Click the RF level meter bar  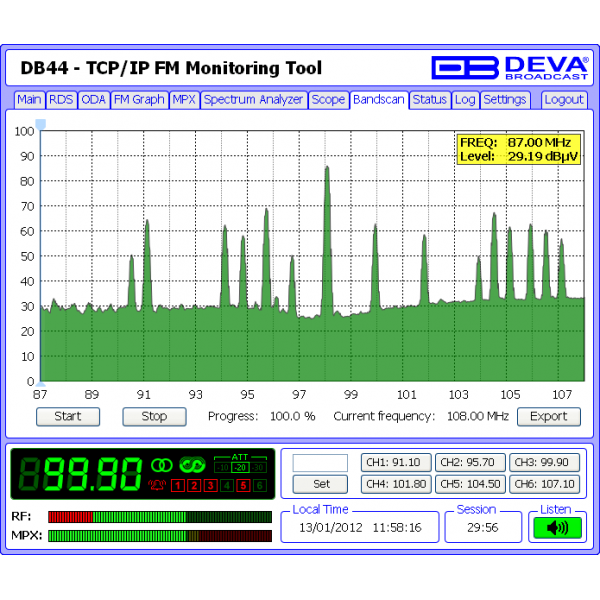point(160,517)
